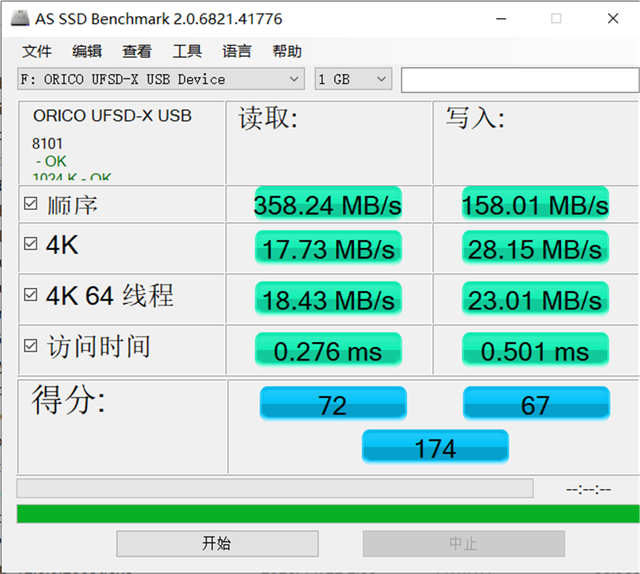Click the 得分: score label
The image size is (640, 574).
click(69, 400)
